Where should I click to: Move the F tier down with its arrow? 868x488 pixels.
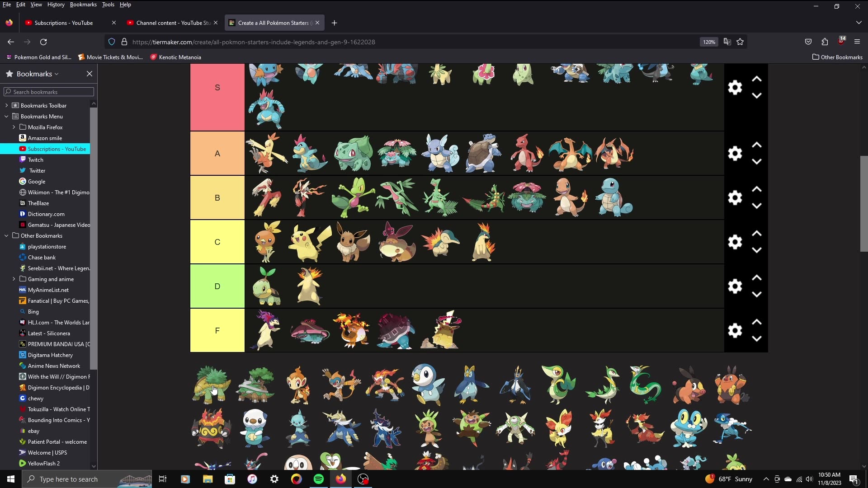coord(756,338)
